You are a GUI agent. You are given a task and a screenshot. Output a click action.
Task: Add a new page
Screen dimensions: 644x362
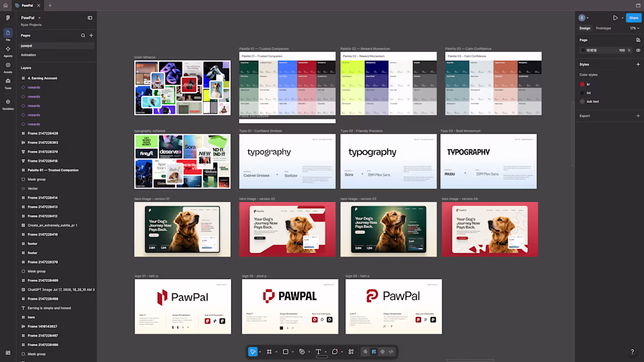[91, 35]
